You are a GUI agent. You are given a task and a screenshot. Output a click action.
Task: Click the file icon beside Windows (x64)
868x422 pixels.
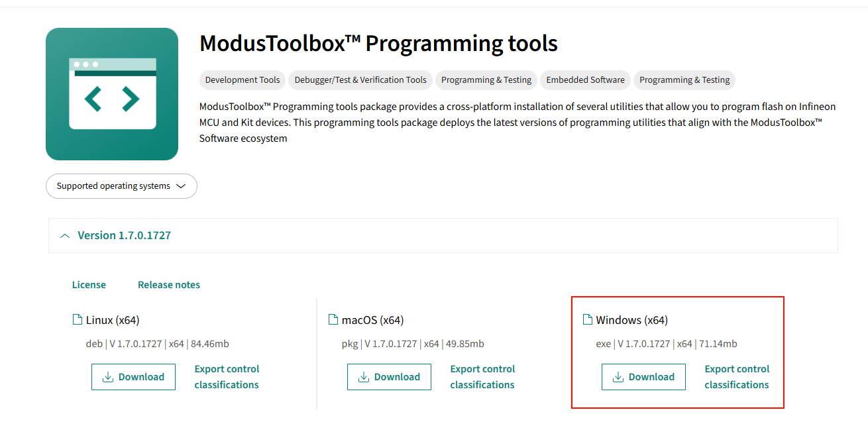click(587, 320)
